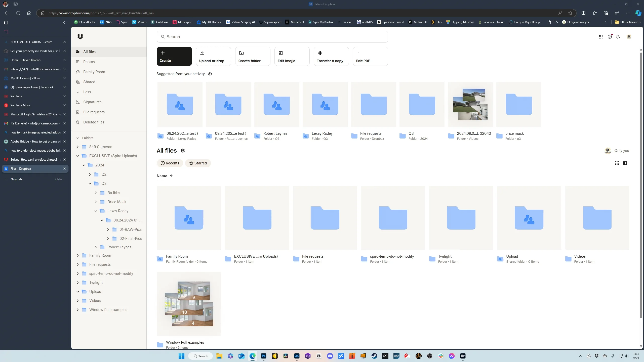This screenshot has height=362, width=644.
Task: Click the page vertical scrollbar
Action: [x=641, y=184]
